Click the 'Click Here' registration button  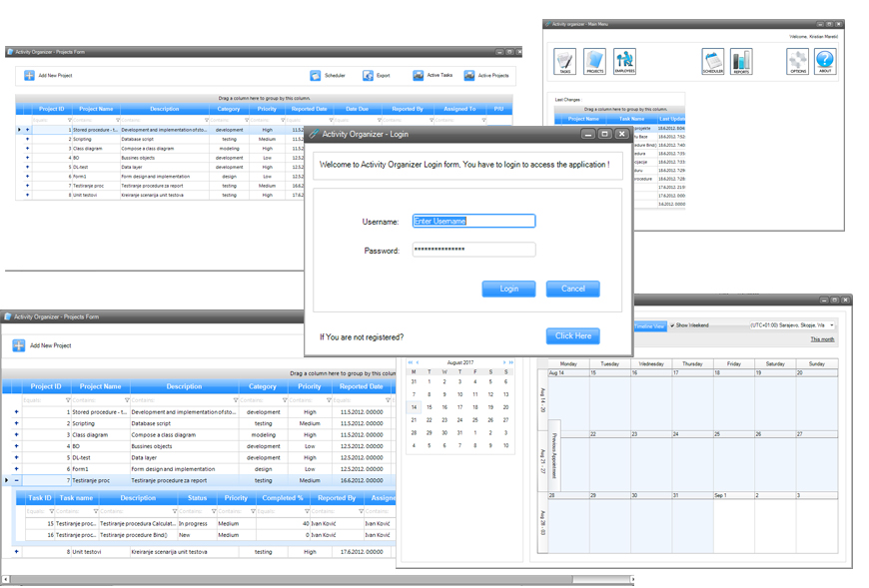tap(572, 336)
